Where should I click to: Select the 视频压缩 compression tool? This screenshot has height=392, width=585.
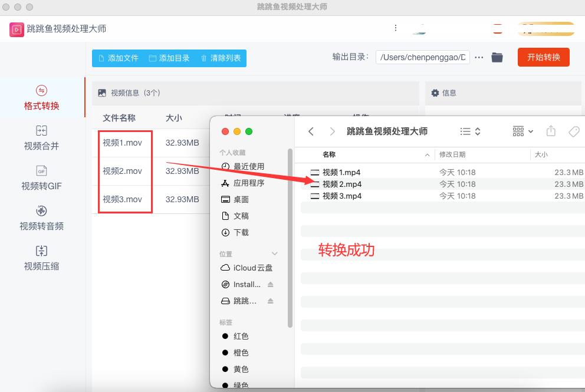(41, 258)
